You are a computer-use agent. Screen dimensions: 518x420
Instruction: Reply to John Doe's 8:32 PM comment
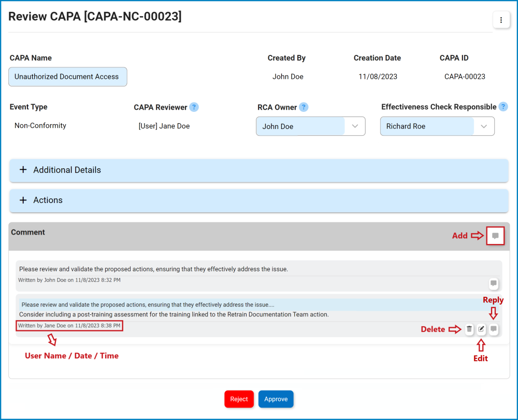click(x=493, y=283)
